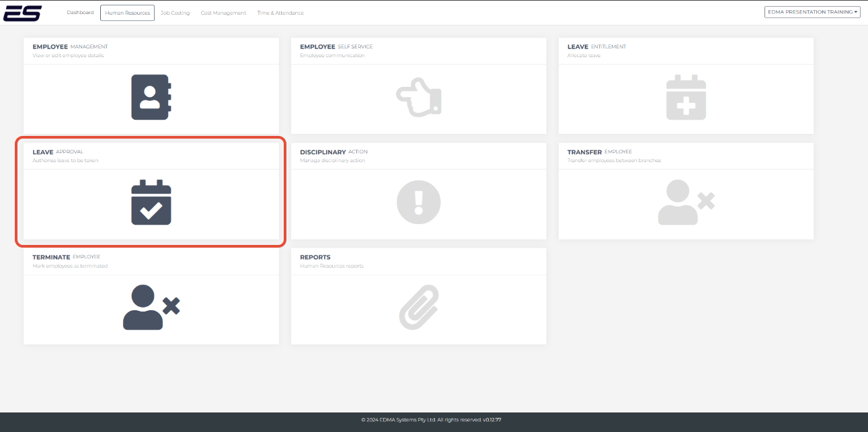The image size is (868, 432).
Task: Click the ES logo in the header
Action: (x=22, y=13)
